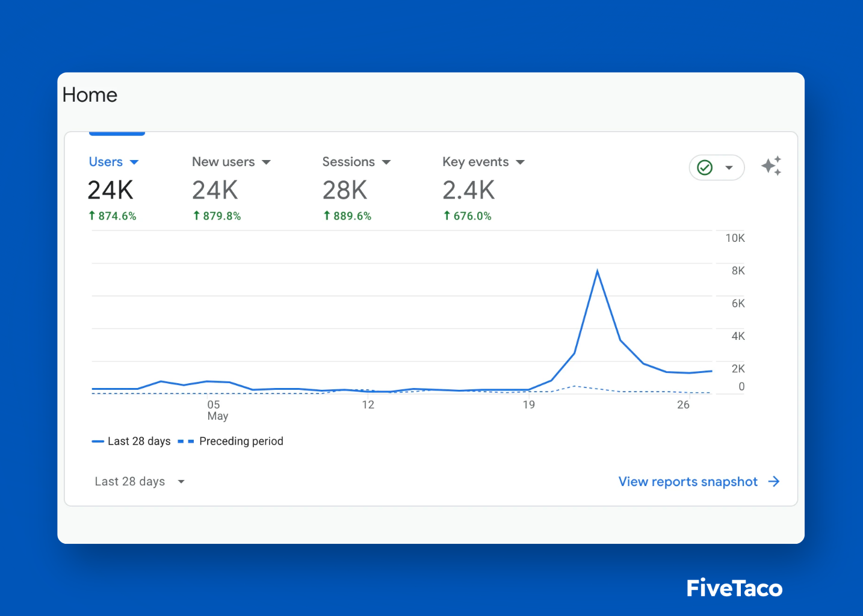863x616 pixels.
Task: Click the 6K y-axis label
Action: tap(738, 304)
